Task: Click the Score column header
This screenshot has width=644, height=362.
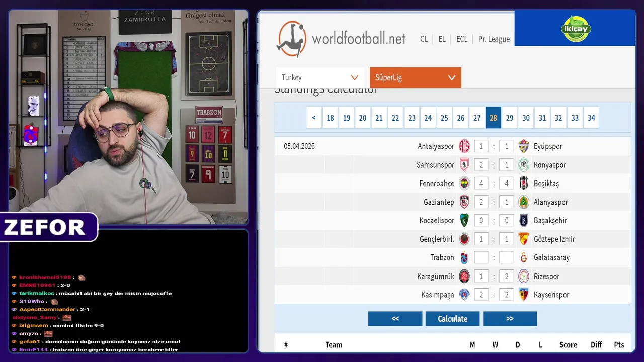Action: coord(568,345)
